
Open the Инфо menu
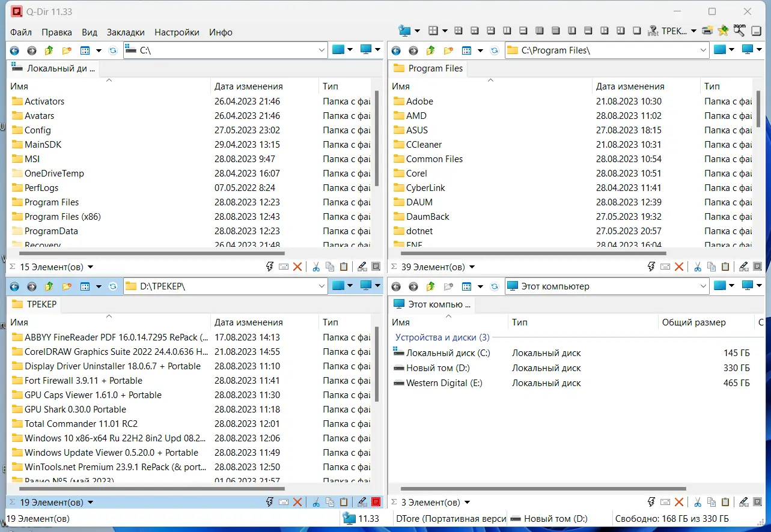[221, 32]
